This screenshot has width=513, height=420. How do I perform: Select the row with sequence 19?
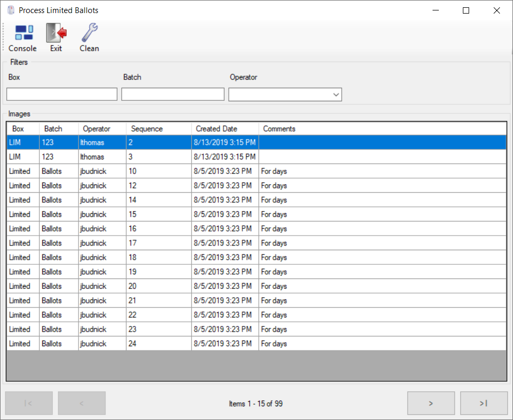click(x=256, y=272)
